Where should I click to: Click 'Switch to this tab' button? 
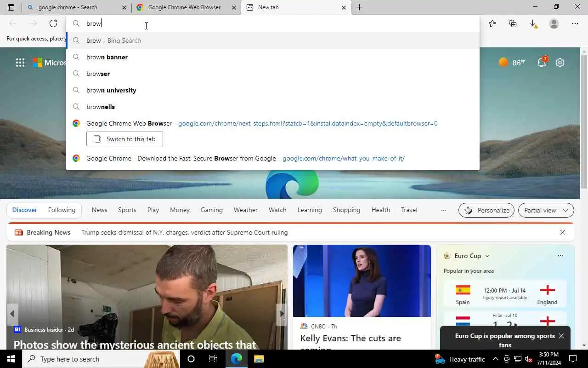124,139
